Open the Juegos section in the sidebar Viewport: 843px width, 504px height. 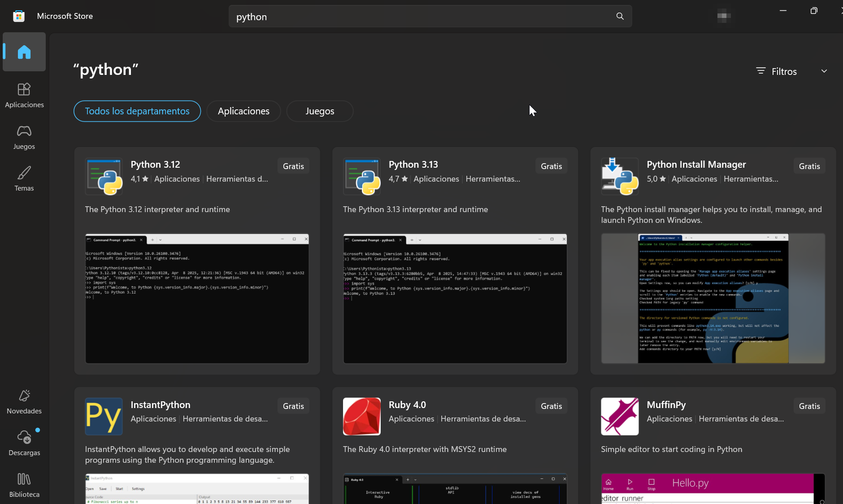pos(24,137)
